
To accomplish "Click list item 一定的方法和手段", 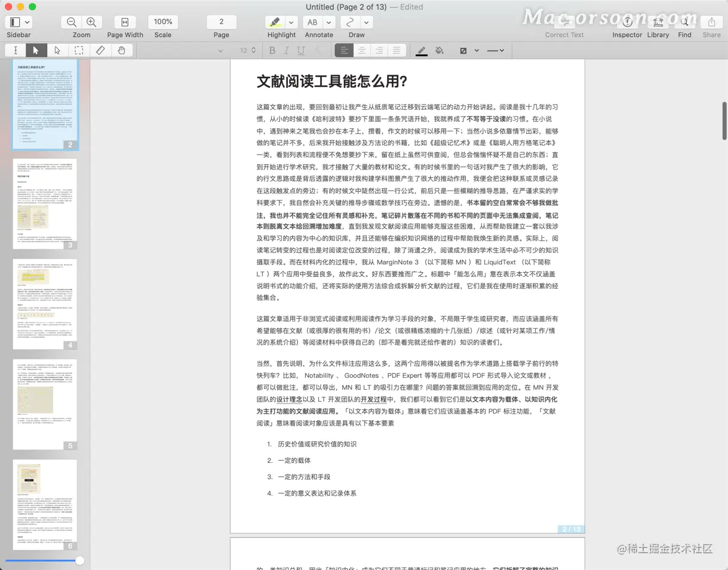I will point(304,477).
